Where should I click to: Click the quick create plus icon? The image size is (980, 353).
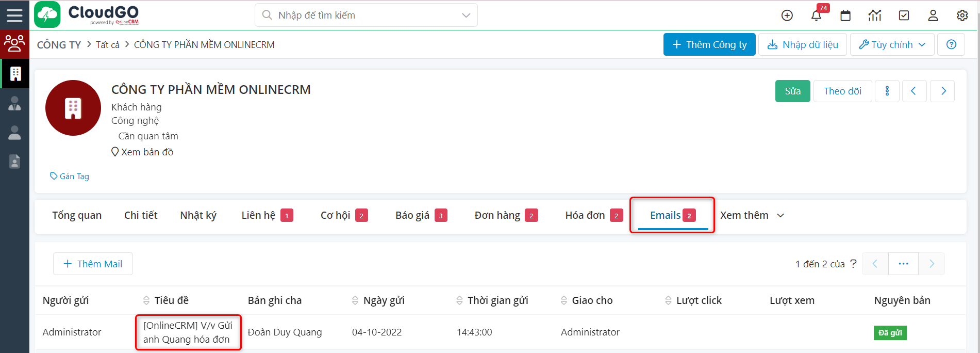pyautogui.click(x=787, y=15)
